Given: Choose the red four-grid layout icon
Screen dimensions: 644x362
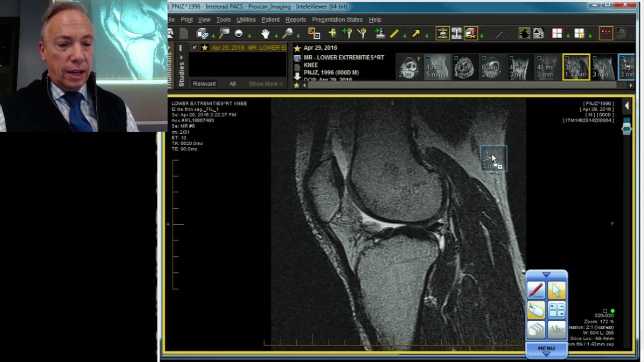Looking at the screenshot, I should point(557,34).
